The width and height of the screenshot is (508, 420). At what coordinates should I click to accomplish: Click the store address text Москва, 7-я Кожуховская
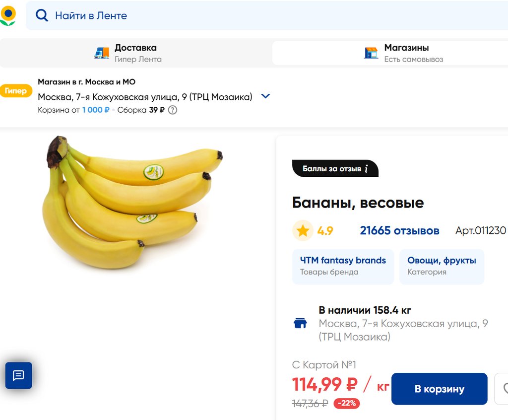coord(145,97)
